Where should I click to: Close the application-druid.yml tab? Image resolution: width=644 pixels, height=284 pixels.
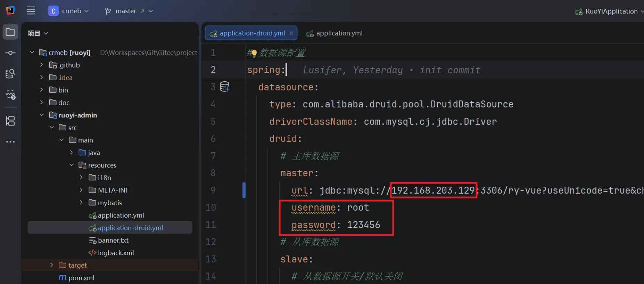click(x=291, y=33)
